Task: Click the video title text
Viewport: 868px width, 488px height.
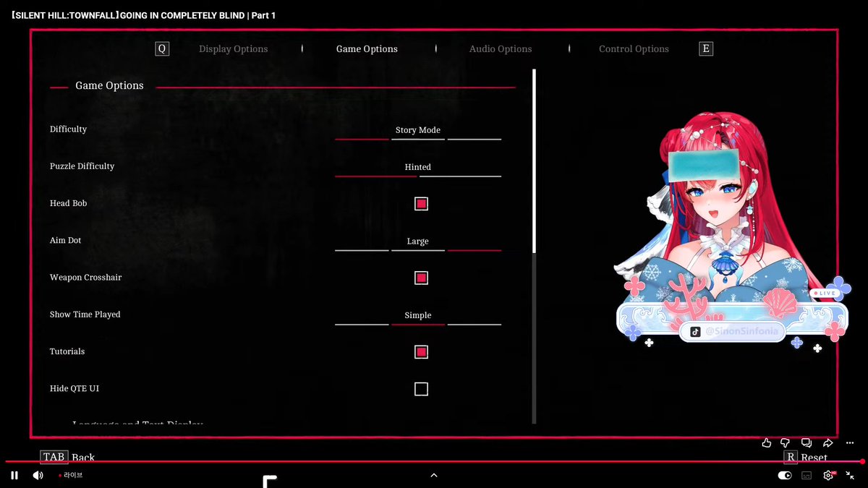Action: point(144,15)
